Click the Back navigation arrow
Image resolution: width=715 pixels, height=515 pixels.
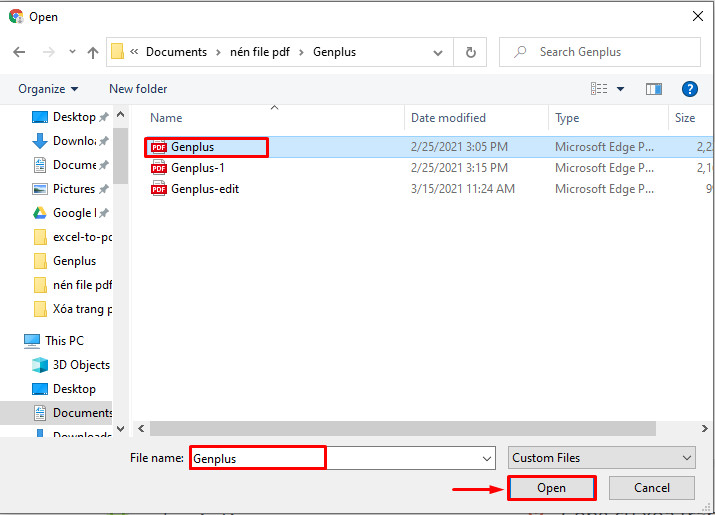click(19, 52)
